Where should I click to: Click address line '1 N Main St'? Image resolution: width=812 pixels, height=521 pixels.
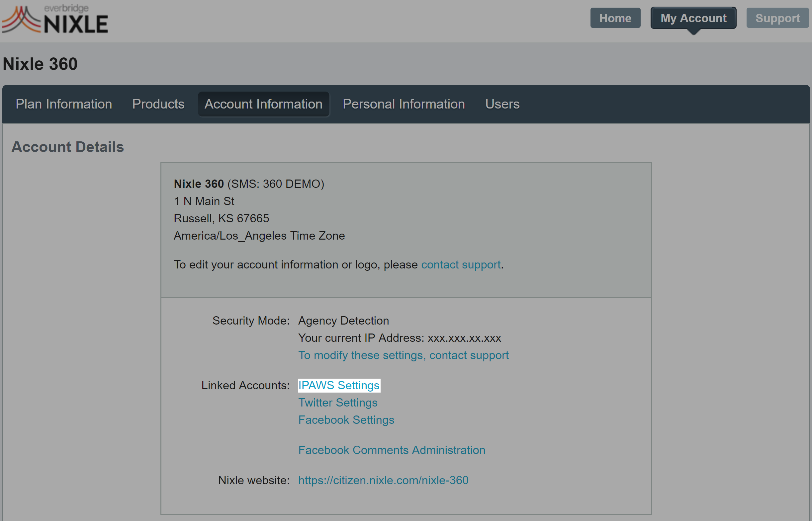tap(204, 201)
